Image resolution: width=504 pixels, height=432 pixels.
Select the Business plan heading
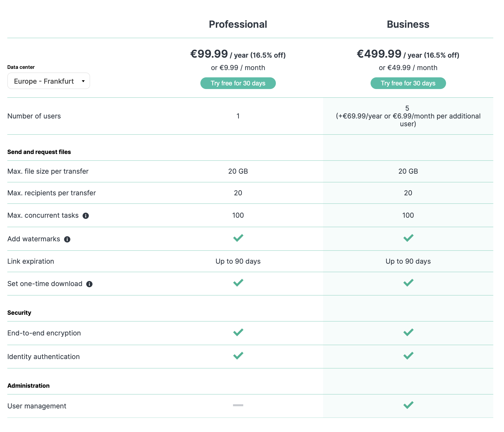pos(408,24)
